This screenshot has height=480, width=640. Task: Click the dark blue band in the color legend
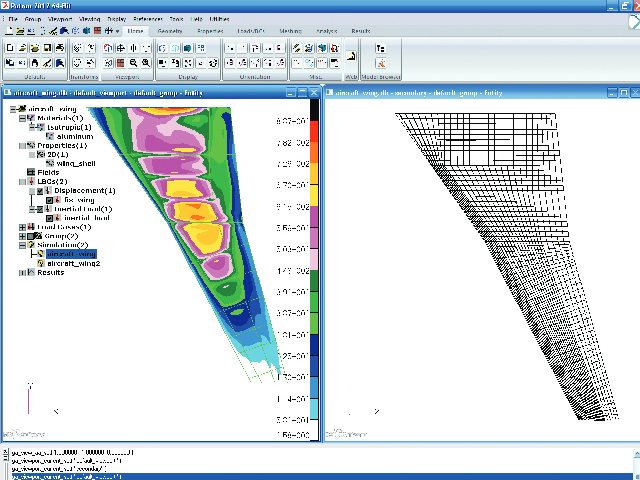tap(314, 345)
